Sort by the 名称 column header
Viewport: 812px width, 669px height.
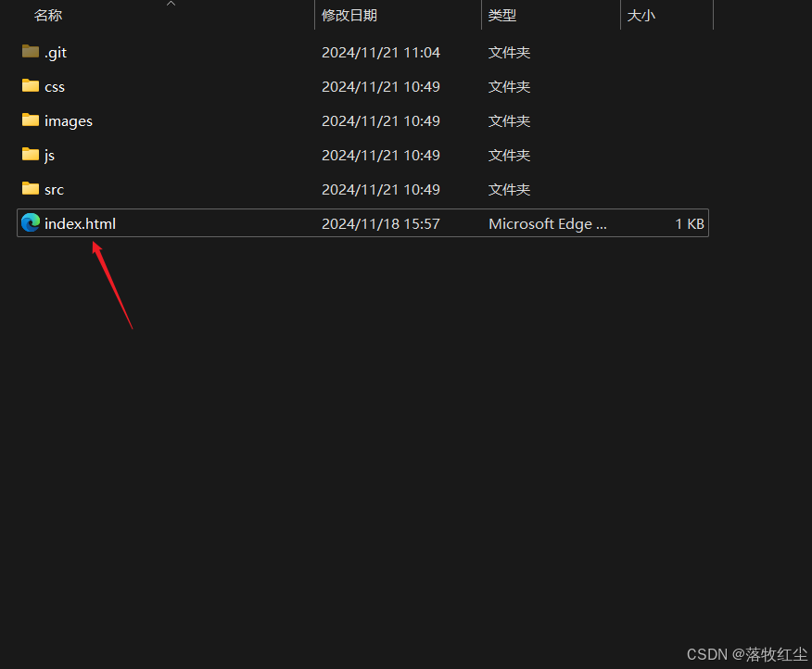pos(48,16)
